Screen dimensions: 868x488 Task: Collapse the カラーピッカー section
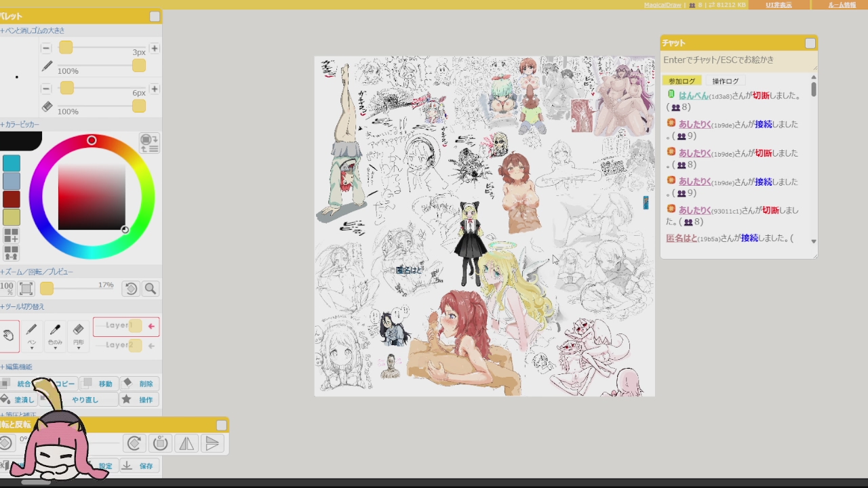coord(20,125)
